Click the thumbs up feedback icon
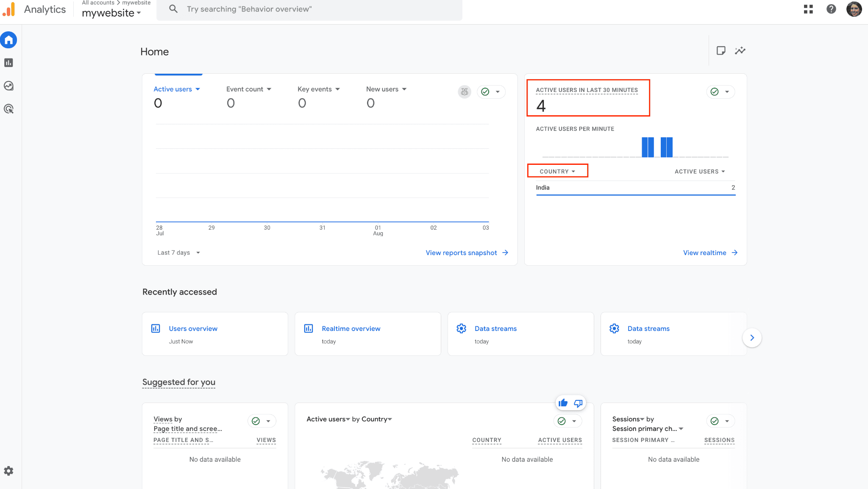The height and width of the screenshot is (489, 868). 563,403
